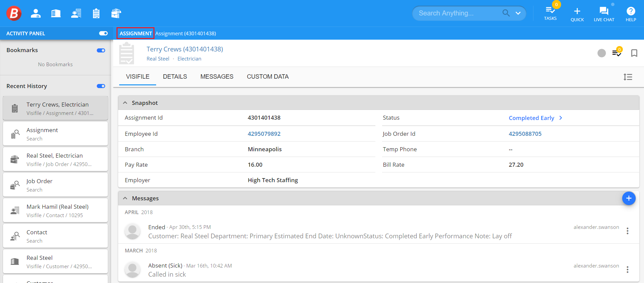Select the Branch value Minneapolis
This screenshot has width=644, height=283.
[x=265, y=149]
